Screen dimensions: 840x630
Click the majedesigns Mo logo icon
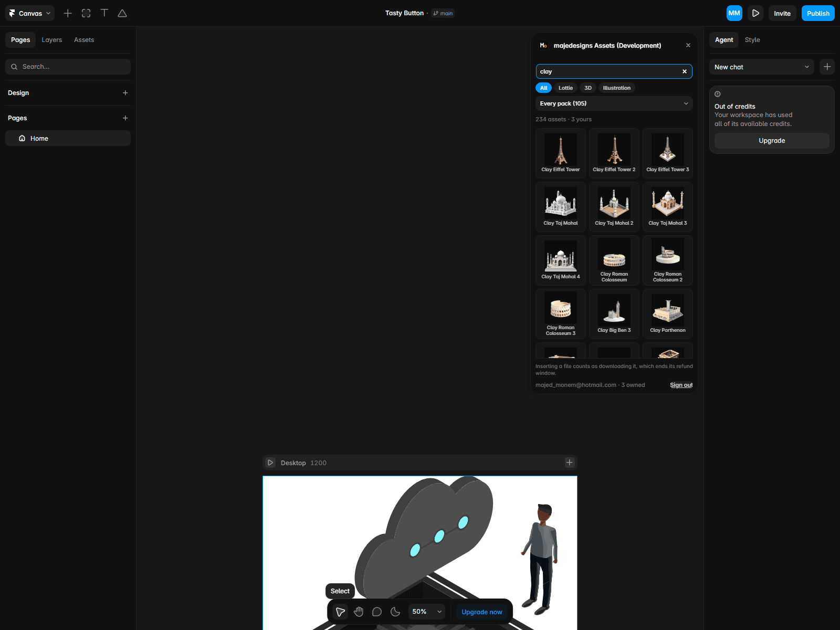point(543,45)
